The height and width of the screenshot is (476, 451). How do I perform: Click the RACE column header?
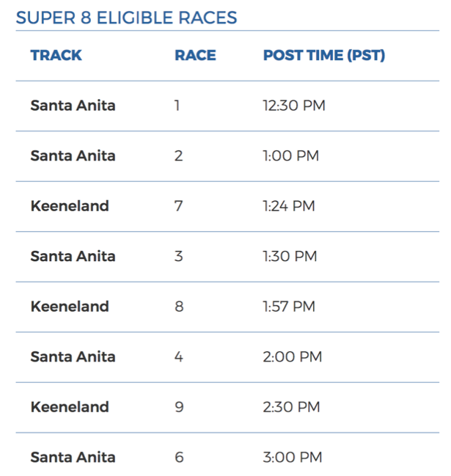coord(195,56)
